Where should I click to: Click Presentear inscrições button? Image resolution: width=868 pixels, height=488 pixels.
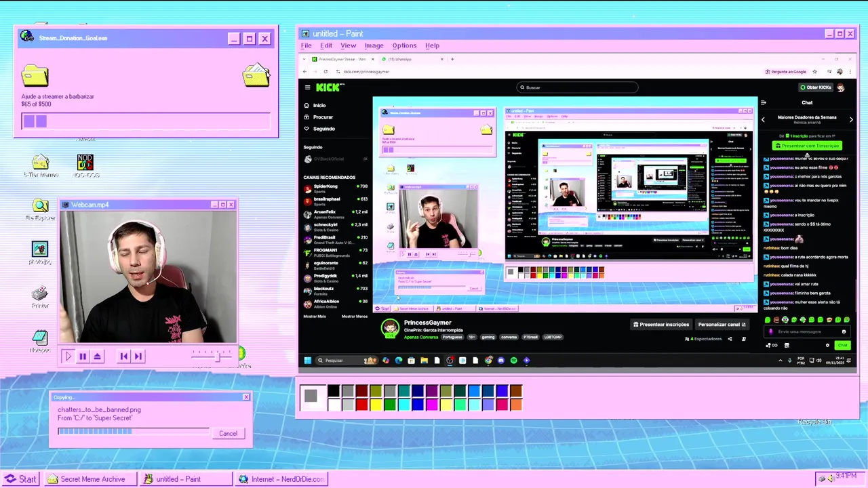[x=661, y=324]
